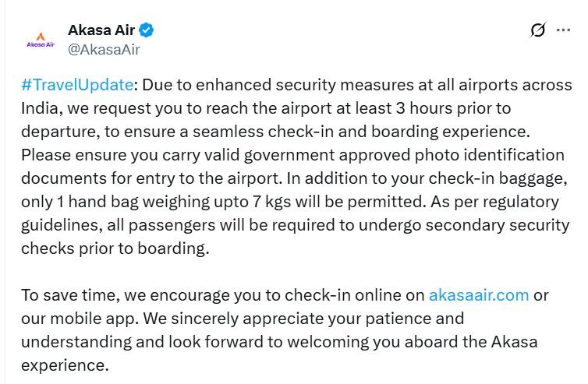Image resolution: width=588 pixels, height=384 pixels.
Task: Click the orange A symbol in logo
Action: point(41,37)
